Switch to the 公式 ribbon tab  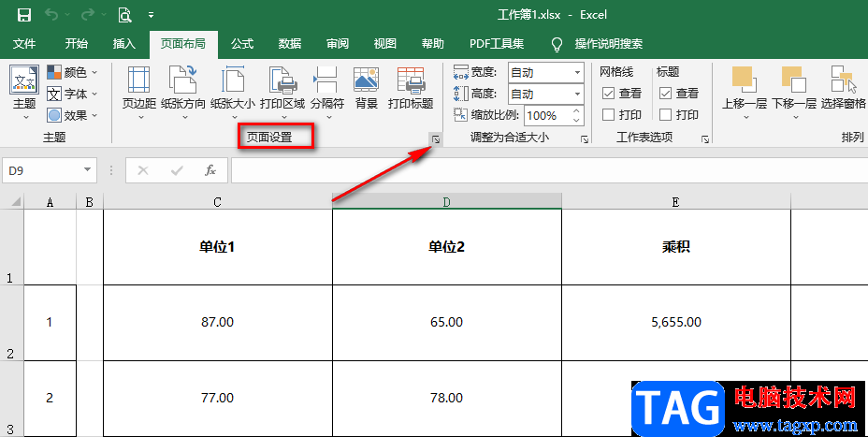pos(242,44)
